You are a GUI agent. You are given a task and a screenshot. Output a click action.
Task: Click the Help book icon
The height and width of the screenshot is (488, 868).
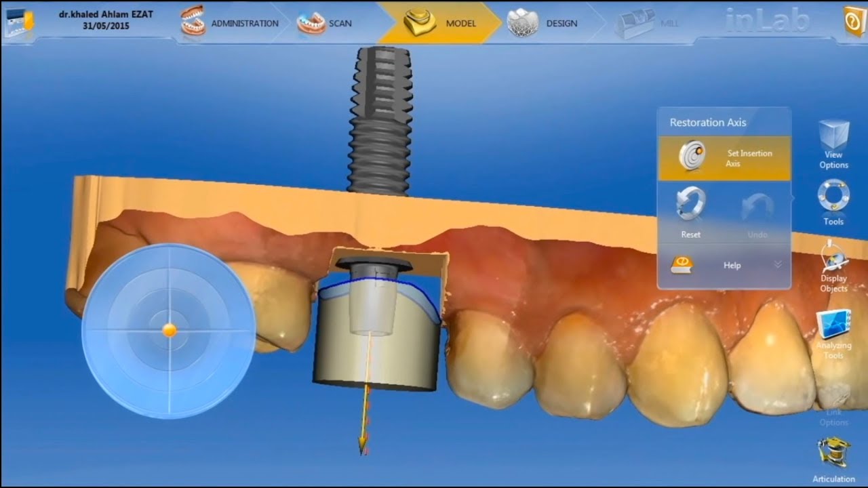point(682,264)
